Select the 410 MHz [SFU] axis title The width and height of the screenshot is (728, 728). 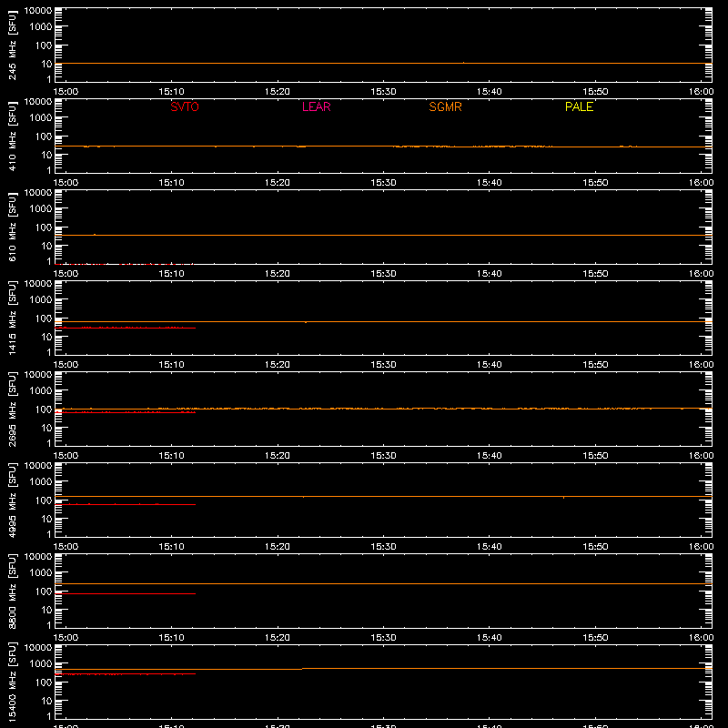12,136
